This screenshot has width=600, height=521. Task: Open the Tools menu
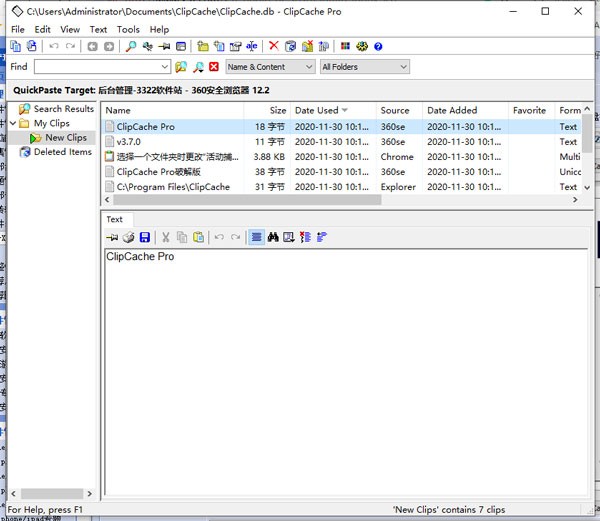128,30
